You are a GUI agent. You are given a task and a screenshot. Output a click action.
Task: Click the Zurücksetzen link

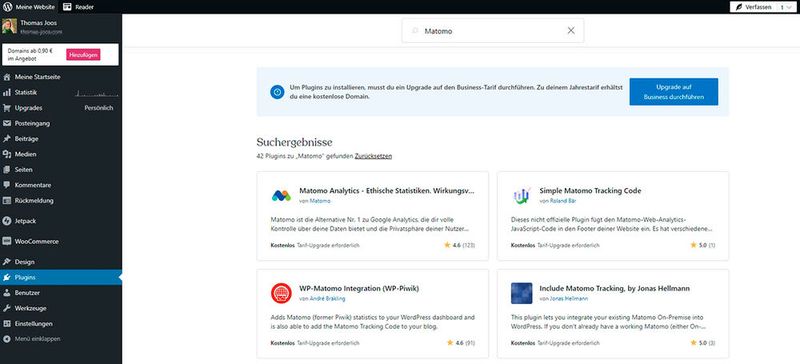tap(373, 156)
